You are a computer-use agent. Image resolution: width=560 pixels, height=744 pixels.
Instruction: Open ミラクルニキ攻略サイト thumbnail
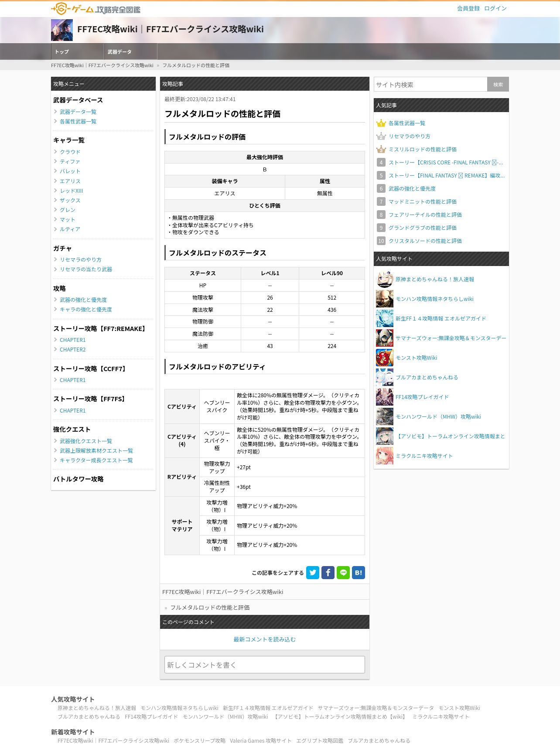click(x=385, y=456)
